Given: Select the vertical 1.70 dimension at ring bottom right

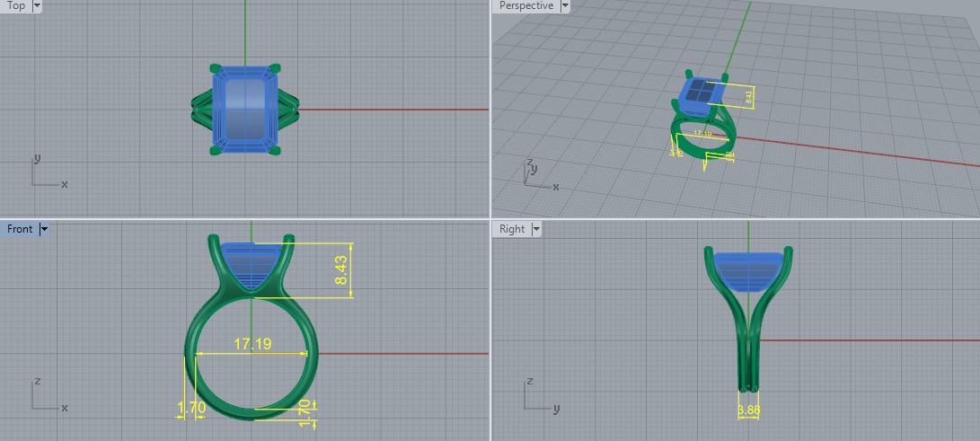Looking at the screenshot, I should [x=305, y=413].
